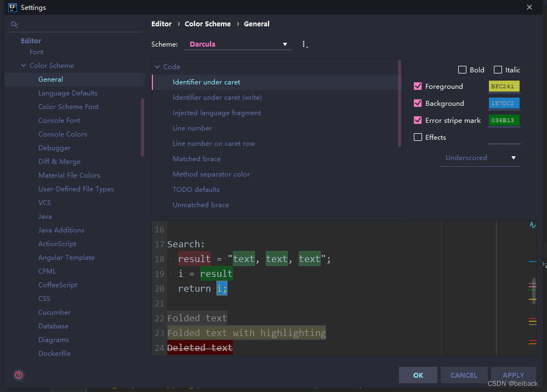Open Angular Template color settings
Viewport: 547px width, 392px height.
(x=66, y=258)
